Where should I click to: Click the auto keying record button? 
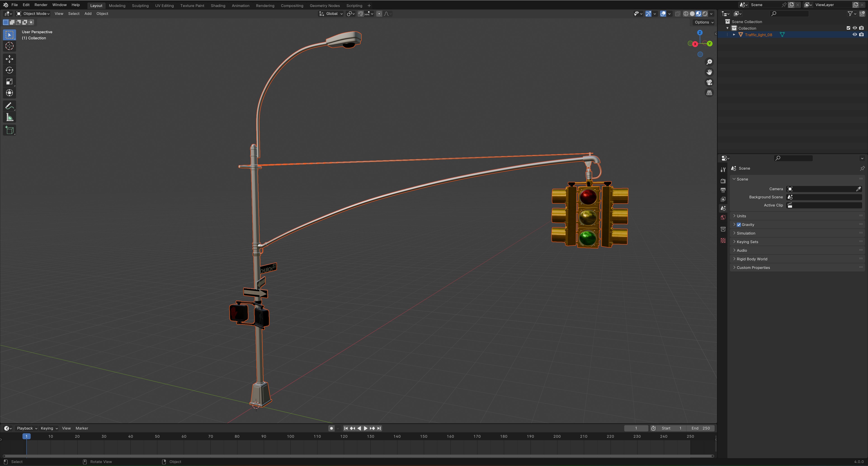332,428
